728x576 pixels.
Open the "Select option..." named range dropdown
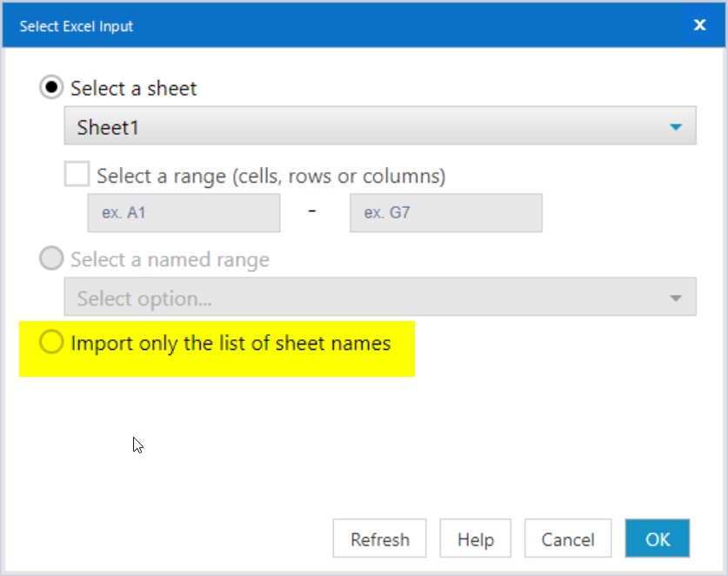379,298
